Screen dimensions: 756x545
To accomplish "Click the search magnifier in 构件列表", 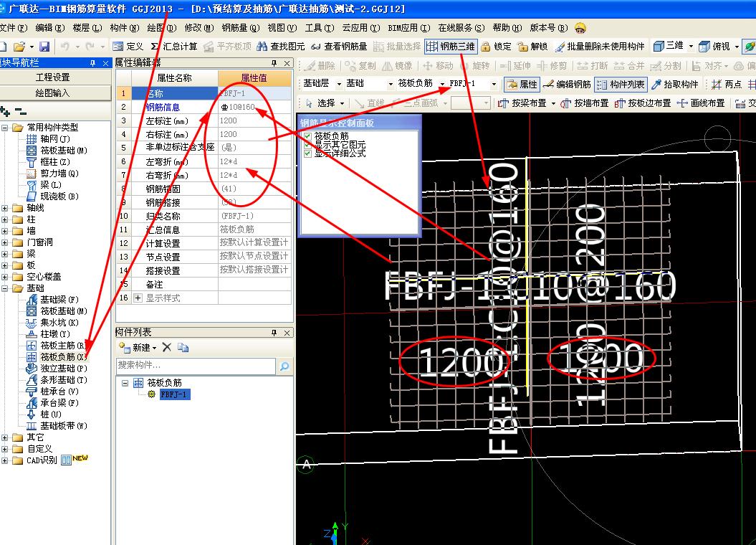I will 285,366.
